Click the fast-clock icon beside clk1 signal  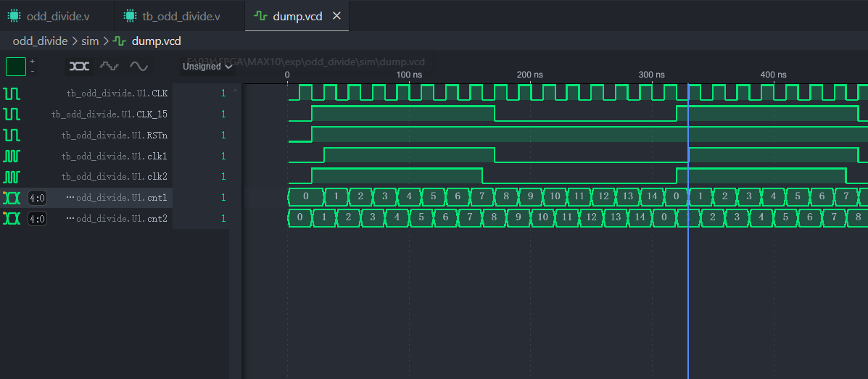12,156
